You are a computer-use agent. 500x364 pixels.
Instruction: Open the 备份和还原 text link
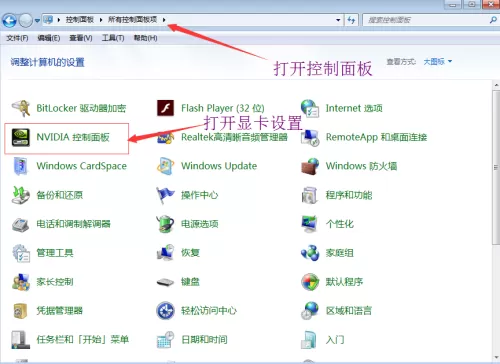(x=59, y=195)
